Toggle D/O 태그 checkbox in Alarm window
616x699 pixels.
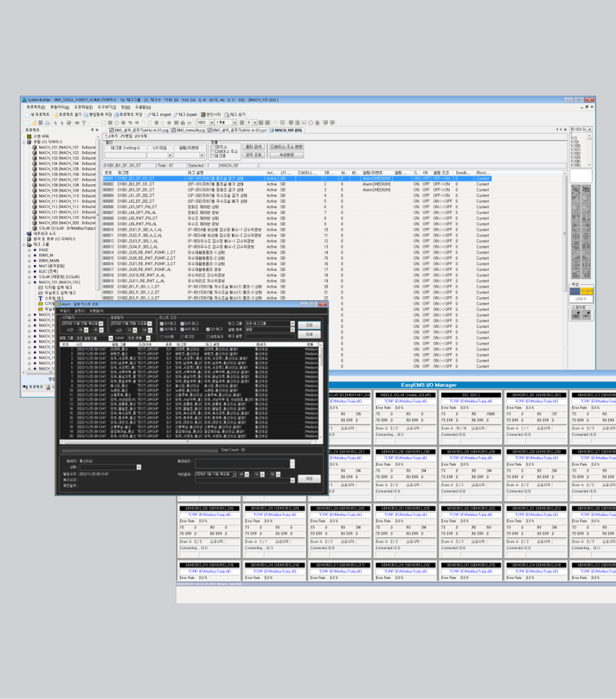182,323
